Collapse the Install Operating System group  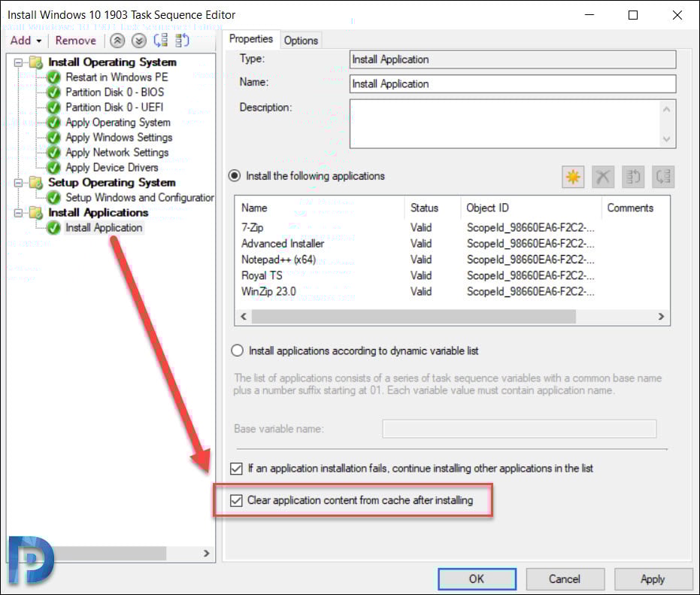tap(18, 62)
